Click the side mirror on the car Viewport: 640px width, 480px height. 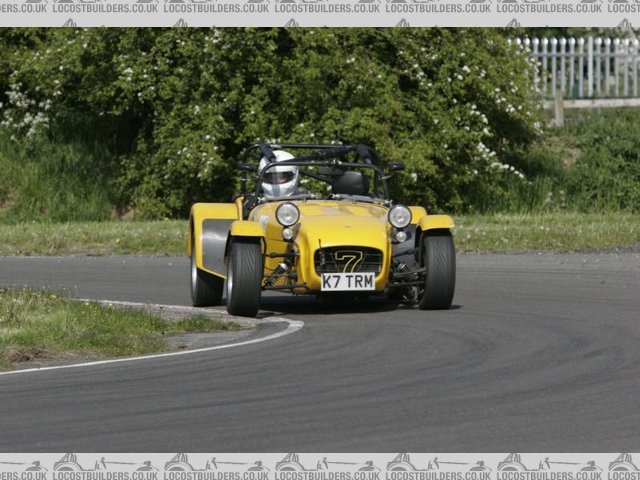pos(396,167)
